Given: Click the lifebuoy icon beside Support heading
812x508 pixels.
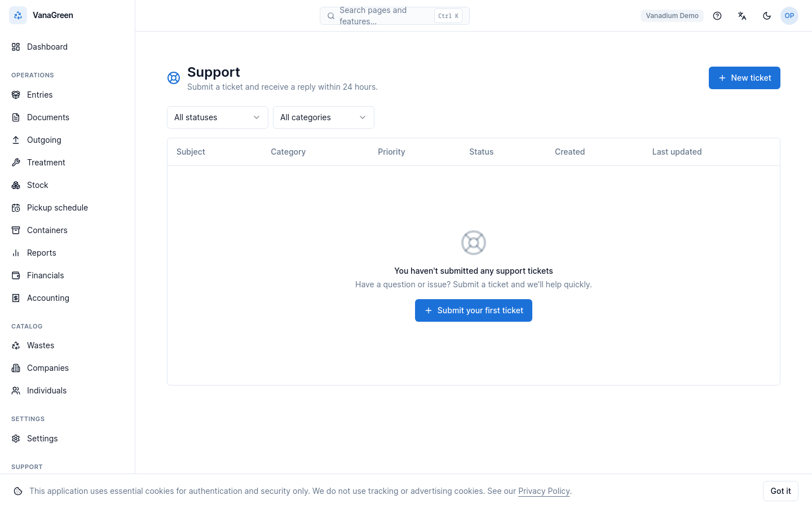Looking at the screenshot, I should [174, 78].
